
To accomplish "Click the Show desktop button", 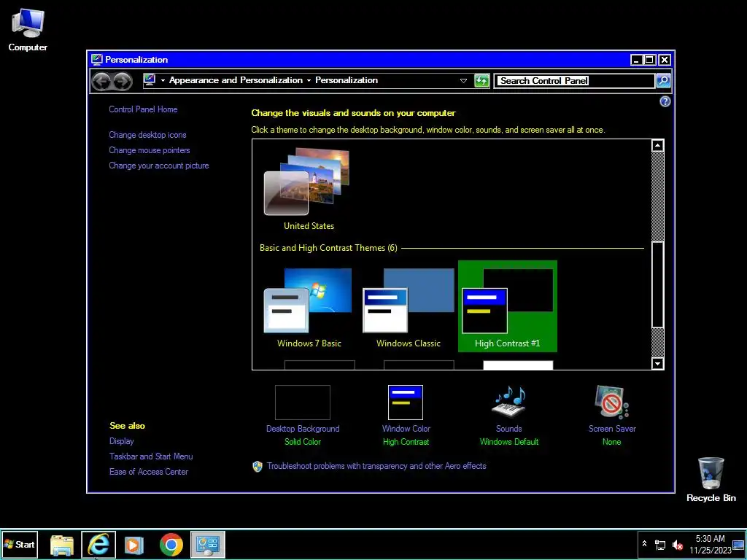I will point(738,544).
